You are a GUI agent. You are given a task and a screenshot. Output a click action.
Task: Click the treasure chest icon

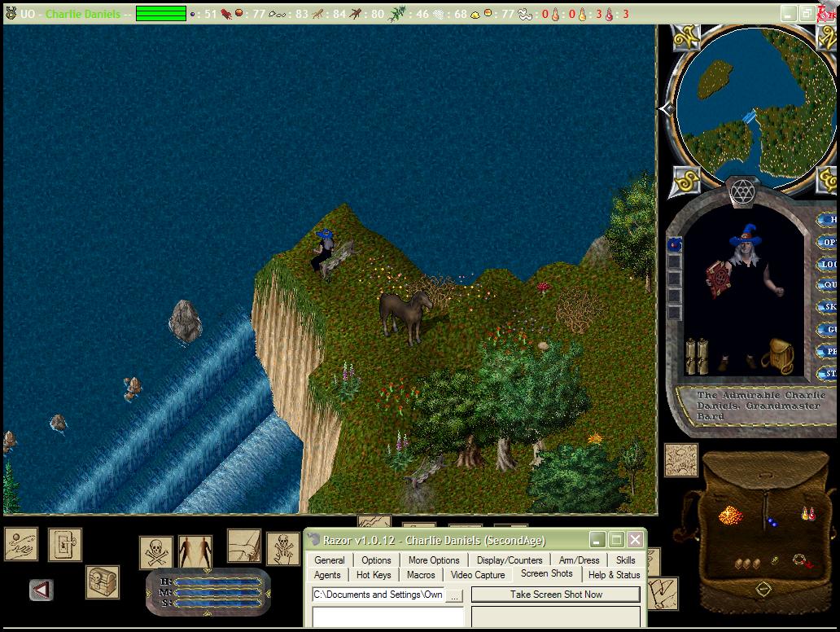[103, 582]
